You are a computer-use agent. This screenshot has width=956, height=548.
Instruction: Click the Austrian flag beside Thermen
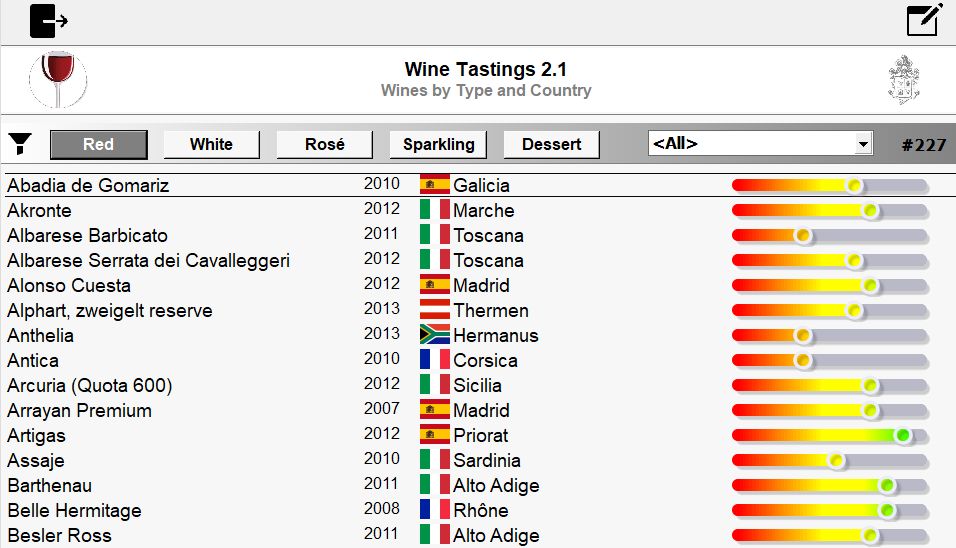435,310
